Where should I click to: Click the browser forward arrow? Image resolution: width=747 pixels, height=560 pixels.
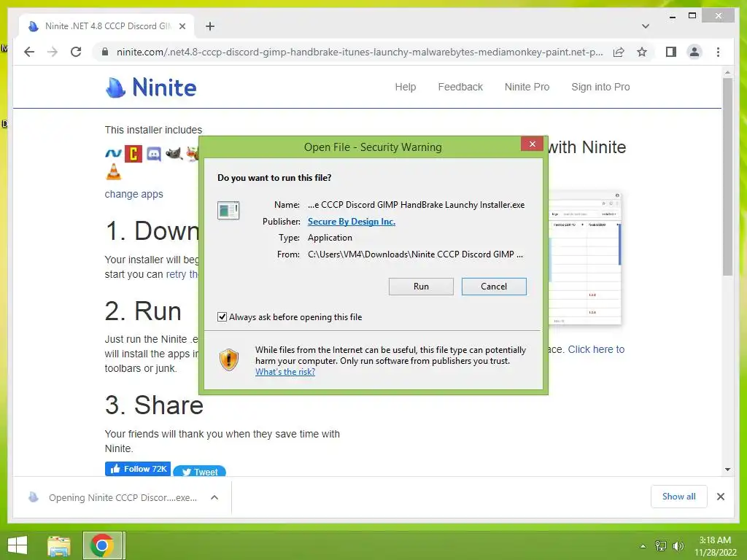point(53,52)
